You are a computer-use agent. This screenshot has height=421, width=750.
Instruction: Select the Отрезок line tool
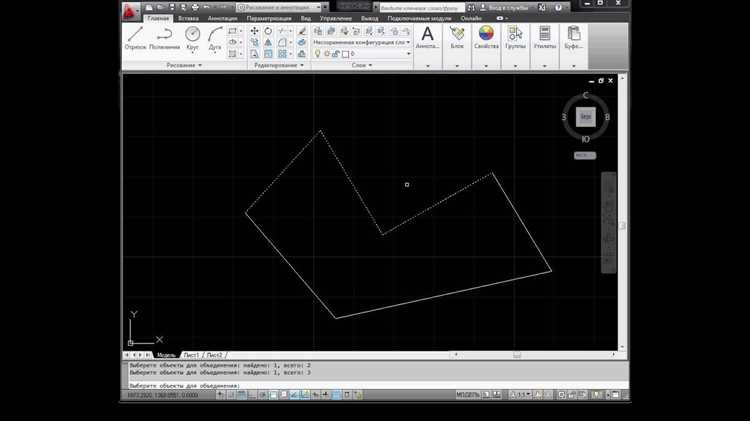[x=135, y=38]
